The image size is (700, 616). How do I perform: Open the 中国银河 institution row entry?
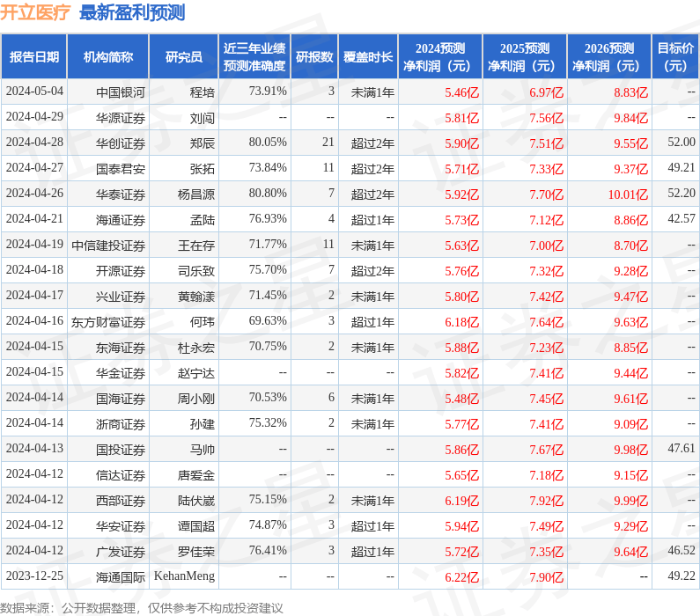[x=121, y=92]
